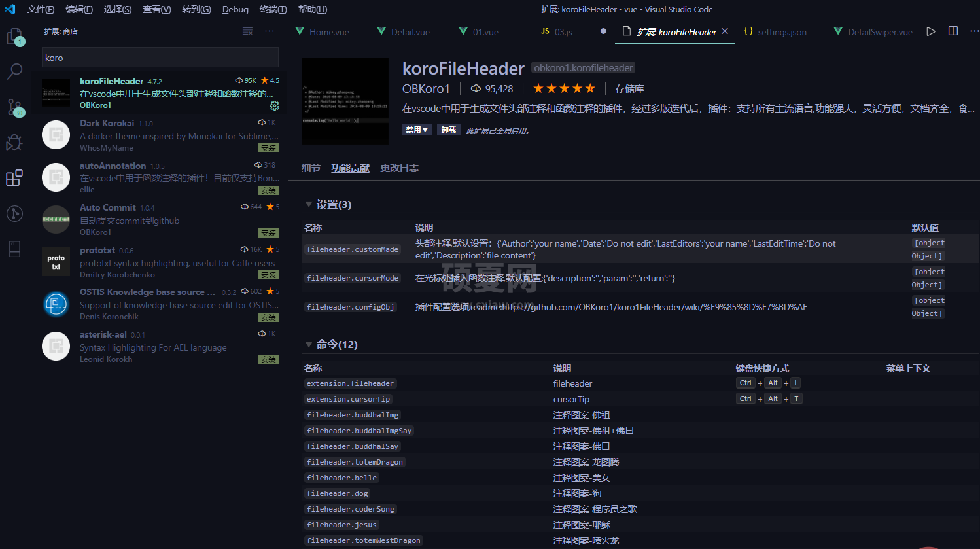Open editor more actions ellipsis

[x=974, y=31]
